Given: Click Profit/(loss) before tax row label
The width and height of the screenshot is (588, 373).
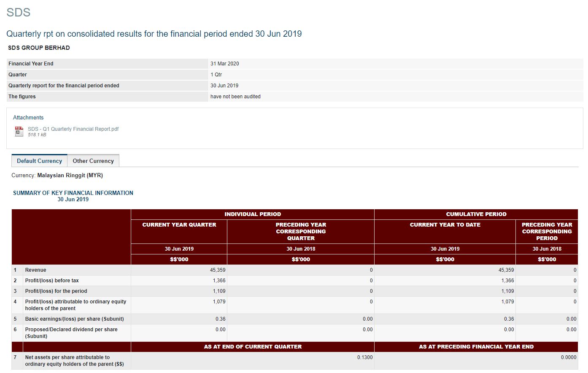Looking at the screenshot, I should coord(52,281).
